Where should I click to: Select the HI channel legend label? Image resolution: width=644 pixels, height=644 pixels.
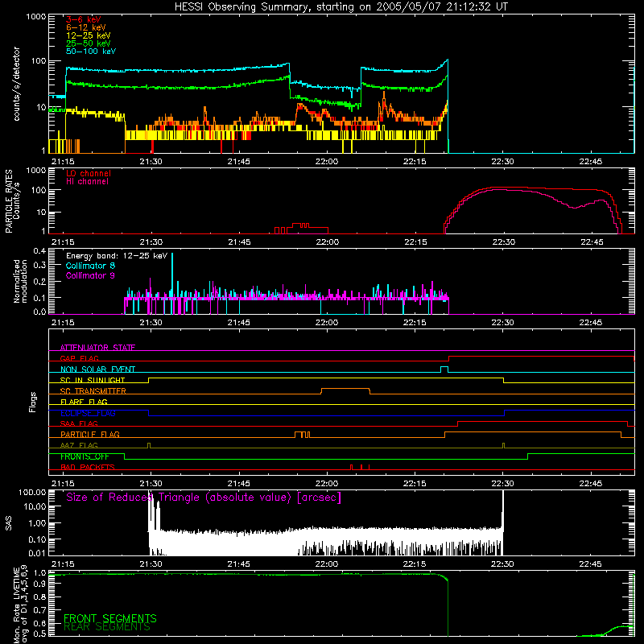(88, 181)
